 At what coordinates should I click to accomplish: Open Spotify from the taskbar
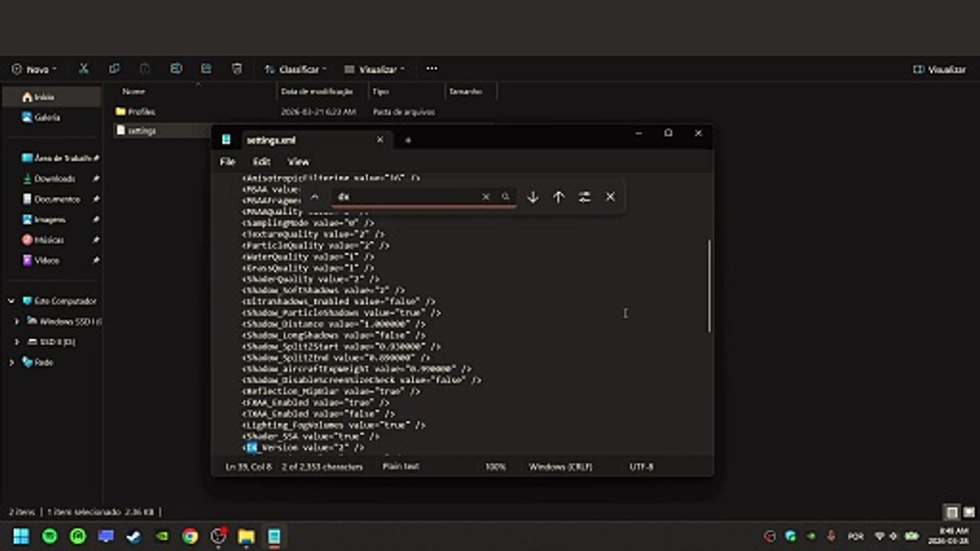coord(50,536)
